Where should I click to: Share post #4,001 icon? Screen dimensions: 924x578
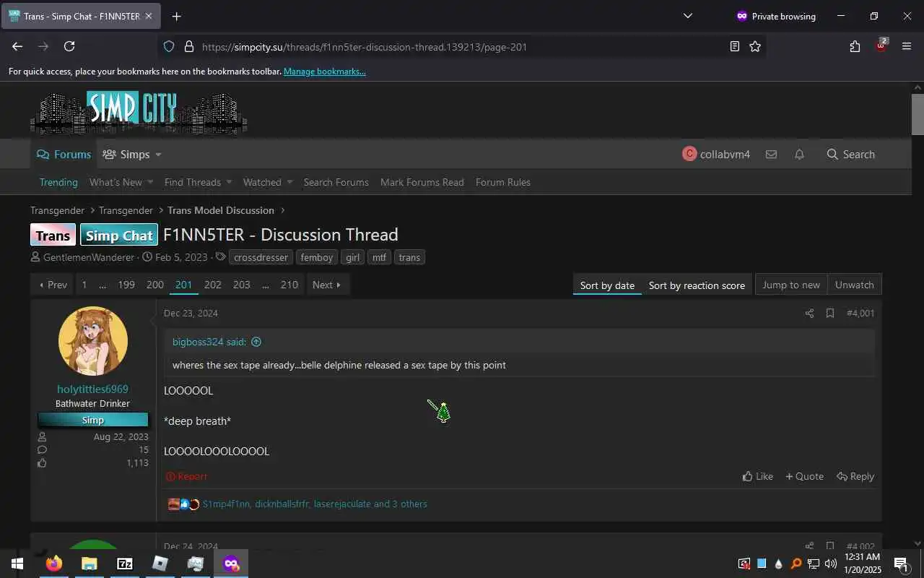tap(809, 313)
